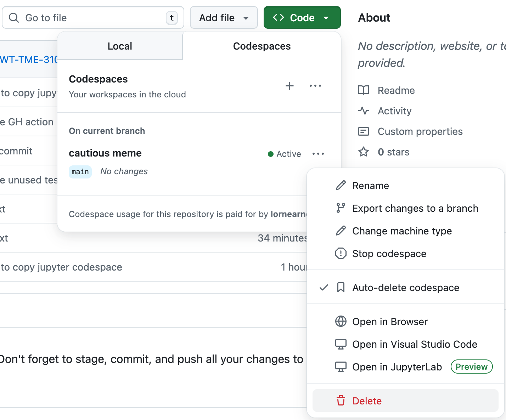Image resolution: width=506 pixels, height=420 pixels.
Task: Open the Add file dropdown
Action: pos(224,18)
